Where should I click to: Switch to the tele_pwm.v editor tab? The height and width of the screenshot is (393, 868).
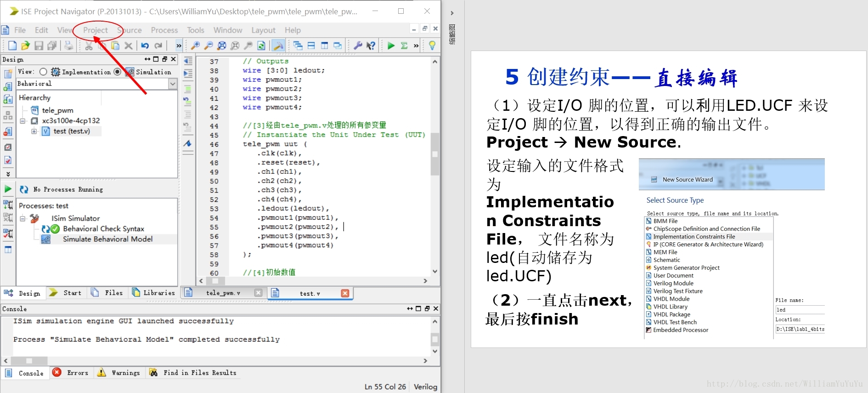tap(223, 293)
